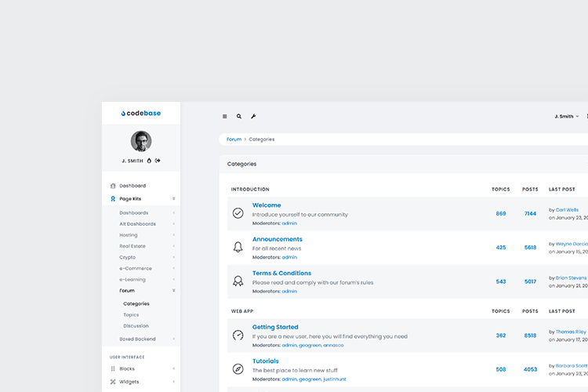The width and height of the screenshot is (588, 392).
Task: Click the Getting Started speedometer icon
Action: click(x=238, y=335)
